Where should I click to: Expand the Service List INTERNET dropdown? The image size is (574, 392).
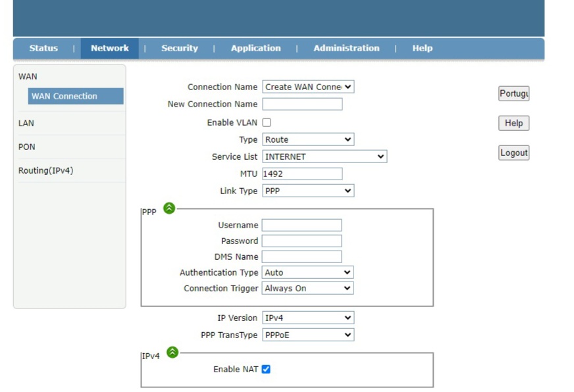tap(325, 157)
